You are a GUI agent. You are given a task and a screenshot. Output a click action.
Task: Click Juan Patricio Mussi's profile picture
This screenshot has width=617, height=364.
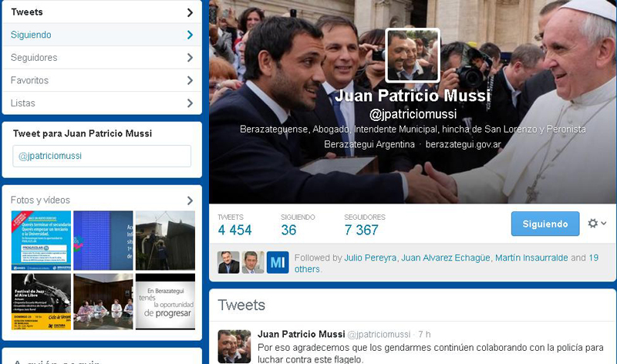point(412,56)
